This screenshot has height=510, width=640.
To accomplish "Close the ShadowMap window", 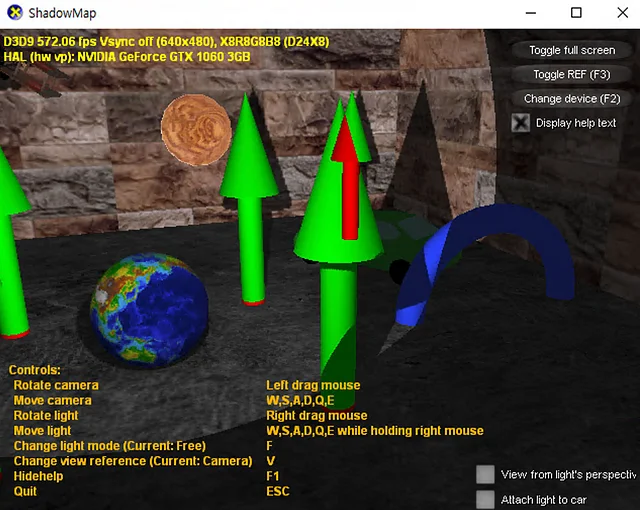I will coord(619,13).
